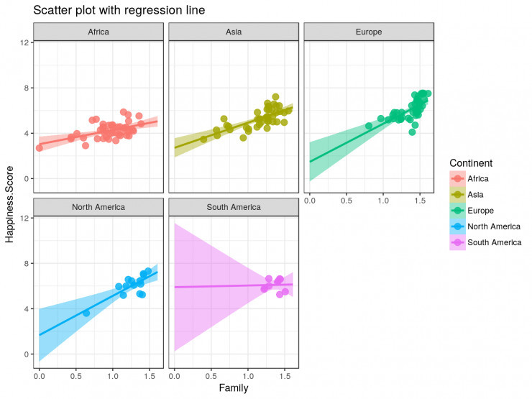
Task: Click the leftmost data point in Africa panel
Action: 40,148
